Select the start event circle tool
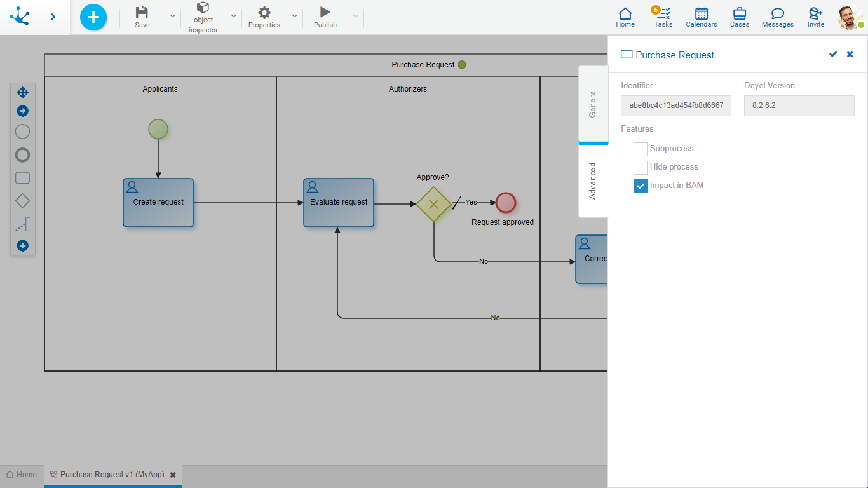868x488 pixels. tap(22, 132)
